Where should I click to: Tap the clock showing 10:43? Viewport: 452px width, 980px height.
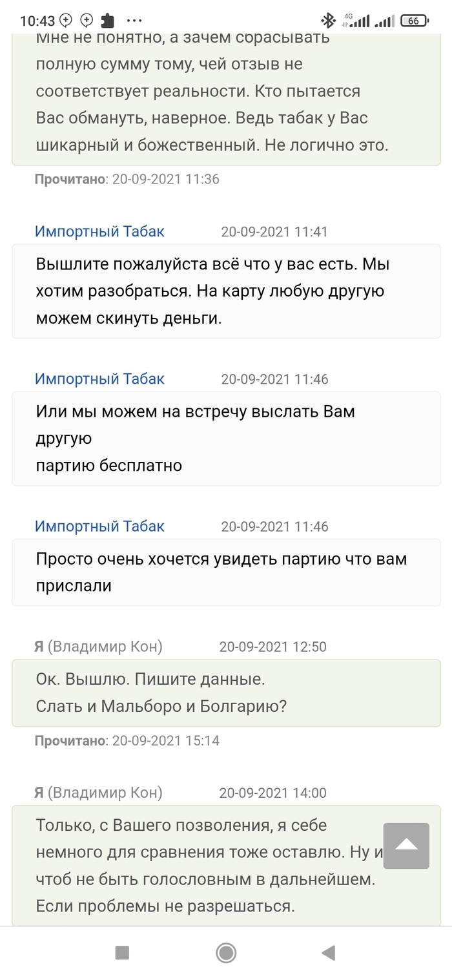(x=37, y=21)
